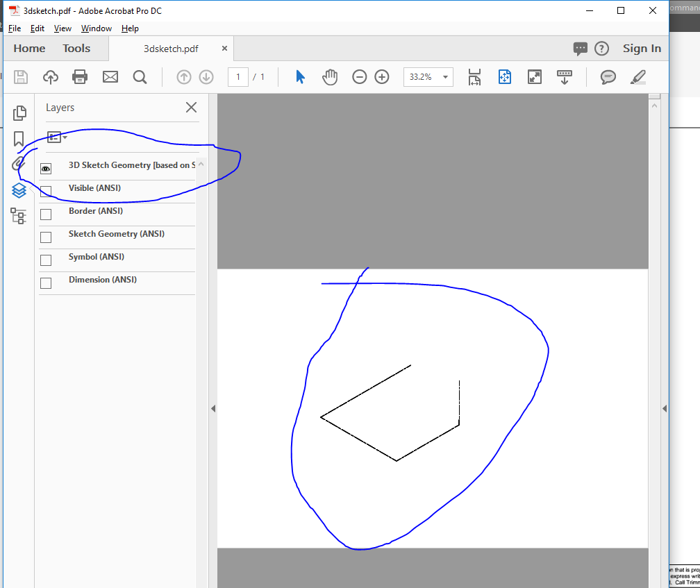The width and height of the screenshot is (700, 588).
Task: Zoom out with minus button
Action: 359,77
